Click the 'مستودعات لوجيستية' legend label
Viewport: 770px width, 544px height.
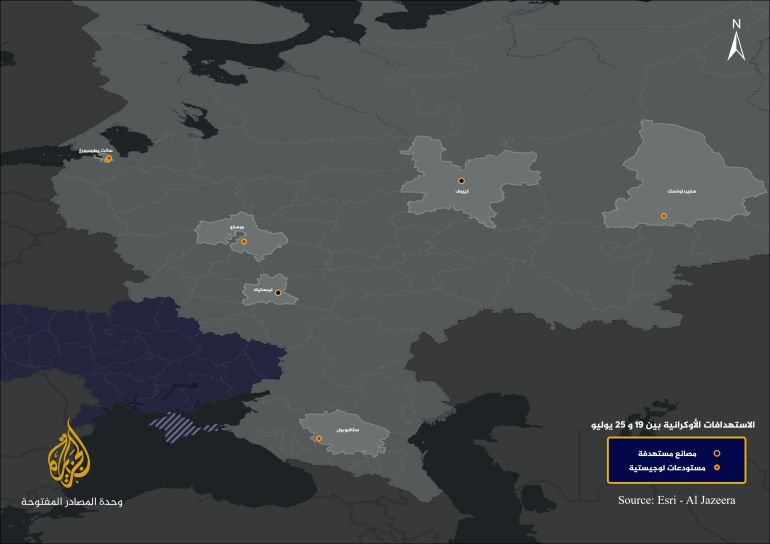tap(667, 468)
